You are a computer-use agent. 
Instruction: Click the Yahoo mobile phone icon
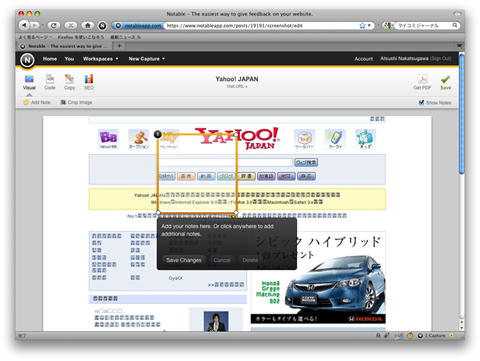coord(335,139)
